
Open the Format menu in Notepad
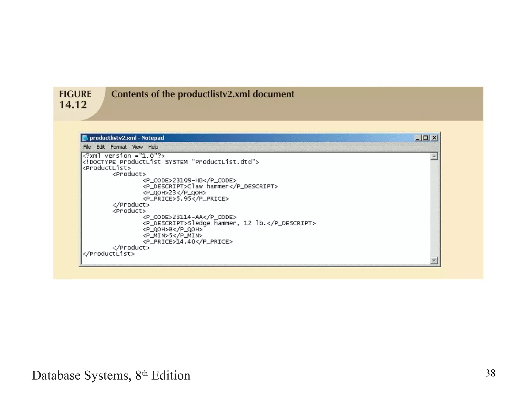tap(118, 147)
